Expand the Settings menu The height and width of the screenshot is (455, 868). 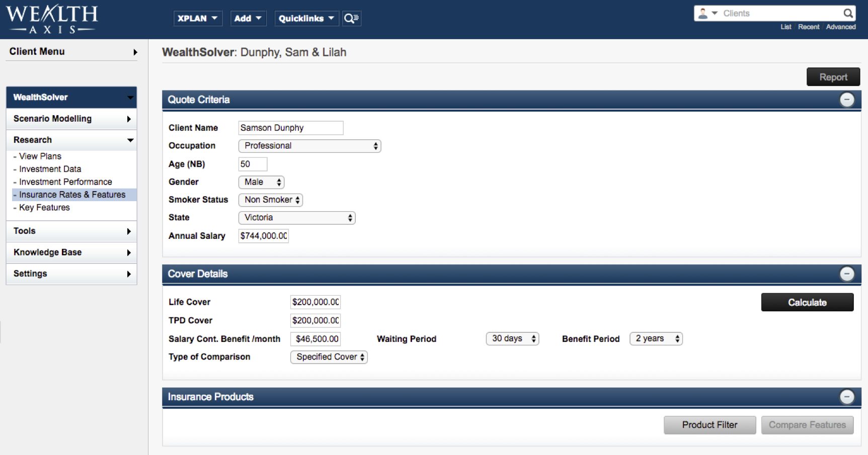coord(71,274)
